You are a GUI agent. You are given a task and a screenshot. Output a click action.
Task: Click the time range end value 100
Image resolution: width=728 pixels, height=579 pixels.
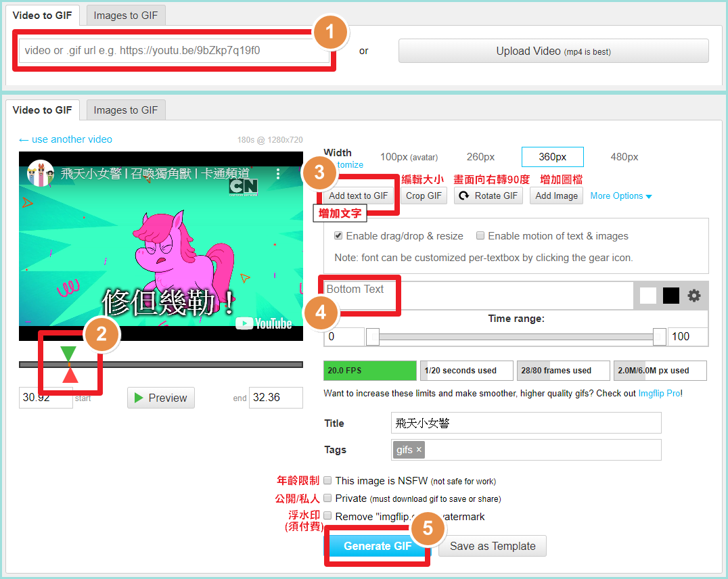[x=687, y=337]
